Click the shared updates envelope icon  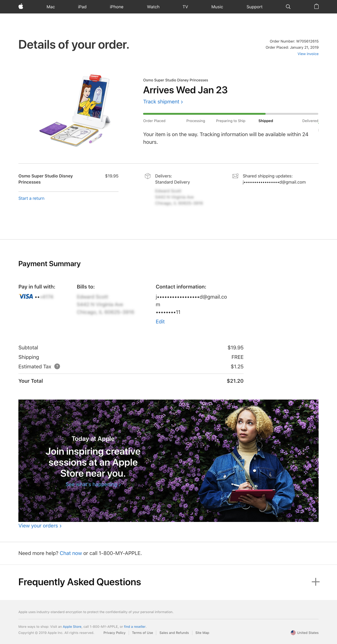235,176
